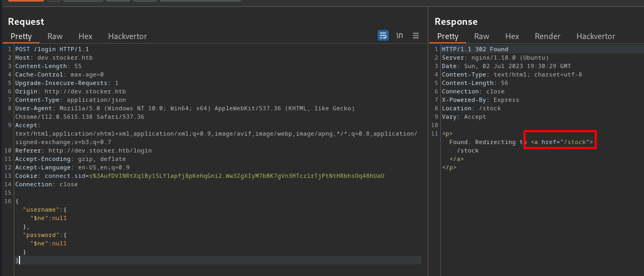Click the 'HTTP/1.1 302 Found' status line
Screen dimensions: 644x276
pos(475,49)
